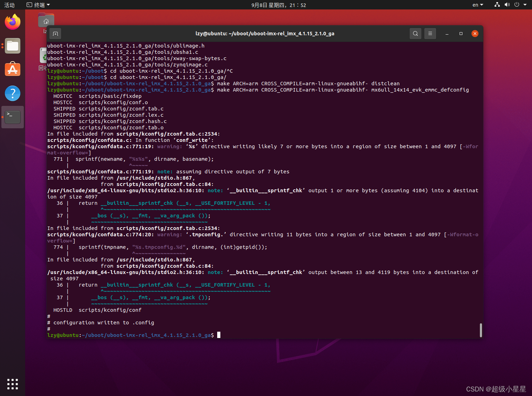The height and width of the screenshot is (396, 532).
Task: Click the sprintf(newname line 771
Action: click(133, 159)
